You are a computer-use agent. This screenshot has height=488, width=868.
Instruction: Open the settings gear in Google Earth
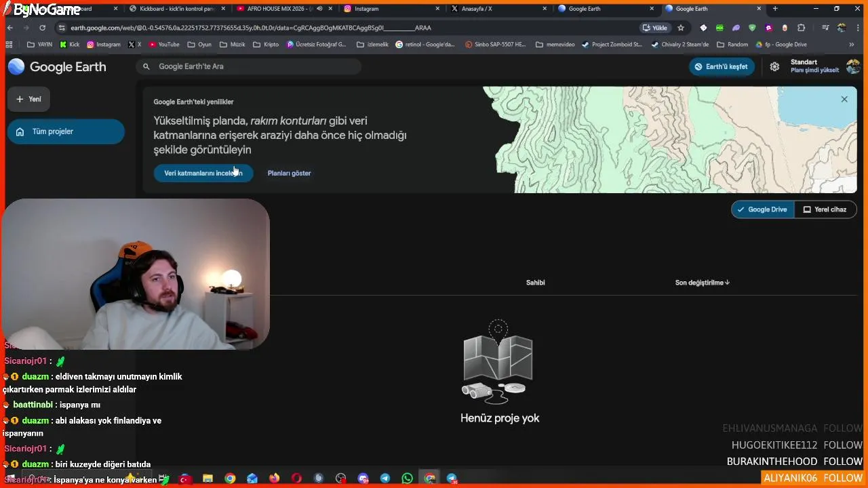774,66
